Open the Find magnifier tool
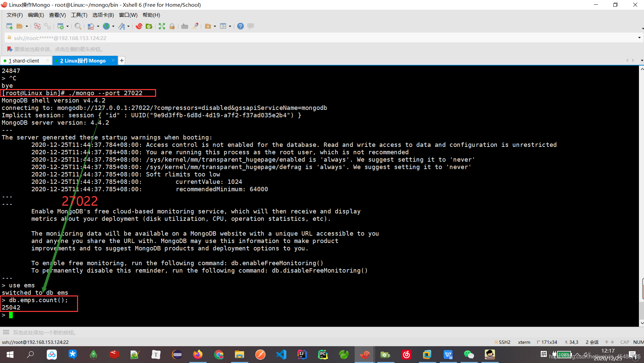Screen dimensions: 644x363 [78, 26]
